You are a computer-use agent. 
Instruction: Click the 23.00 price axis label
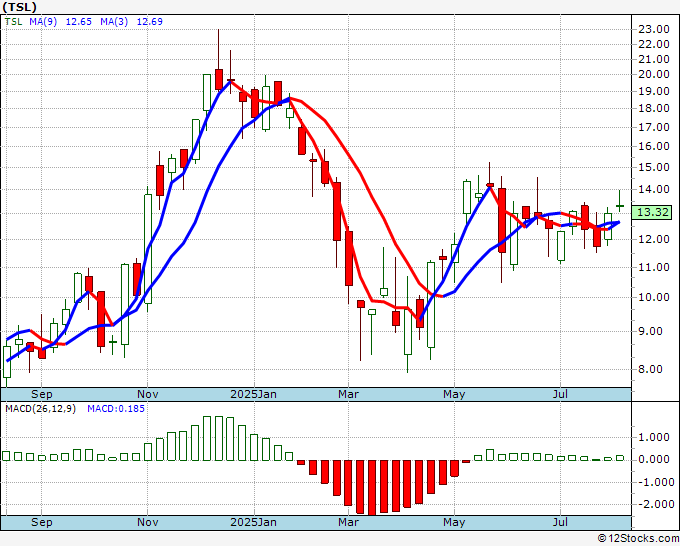(x=654, y=29)
